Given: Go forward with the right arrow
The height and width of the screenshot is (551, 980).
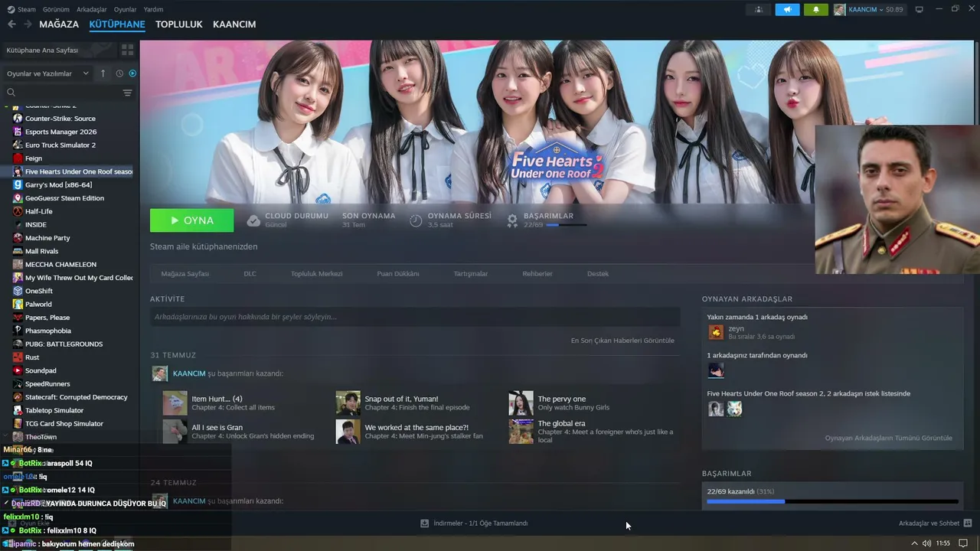Looking at the screenshot, I should pos(28,24).
